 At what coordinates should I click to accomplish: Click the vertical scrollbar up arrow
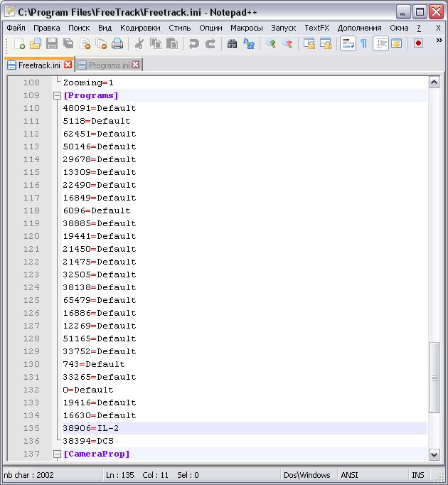[x=434, y=82]
